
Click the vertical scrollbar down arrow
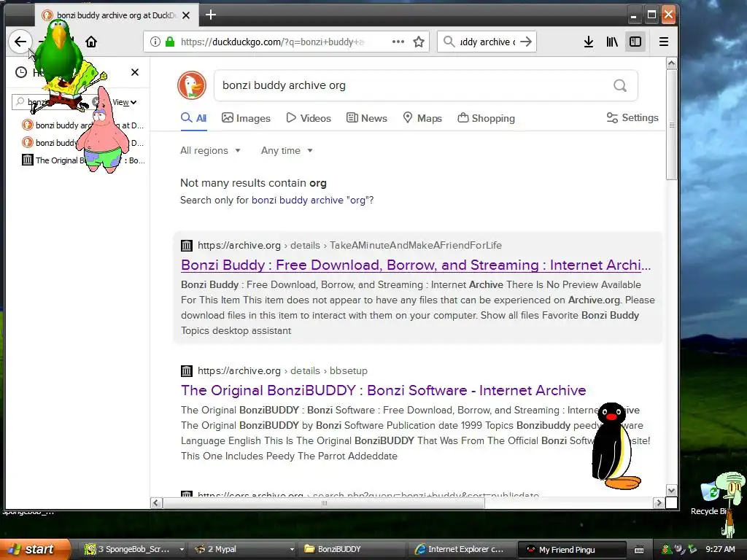(671, 490)
